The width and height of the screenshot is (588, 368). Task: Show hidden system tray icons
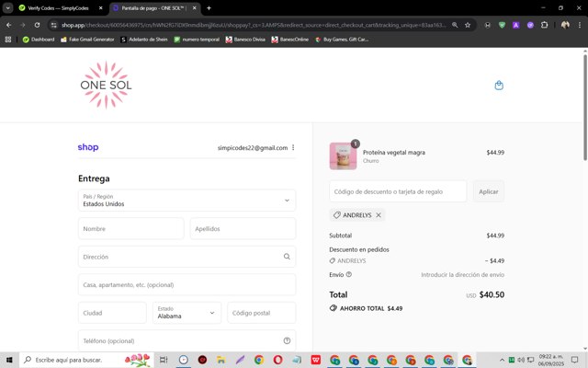[502, 360]
